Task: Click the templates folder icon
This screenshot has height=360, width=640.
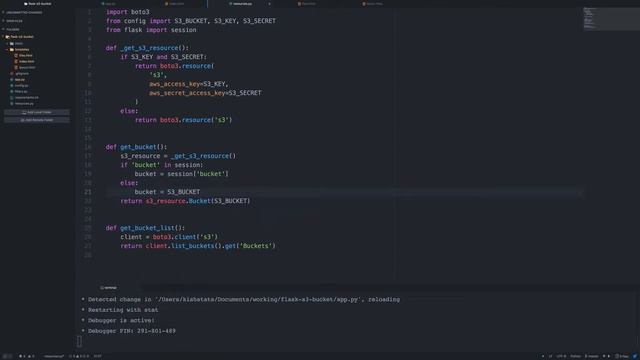Action: [12, 49]
